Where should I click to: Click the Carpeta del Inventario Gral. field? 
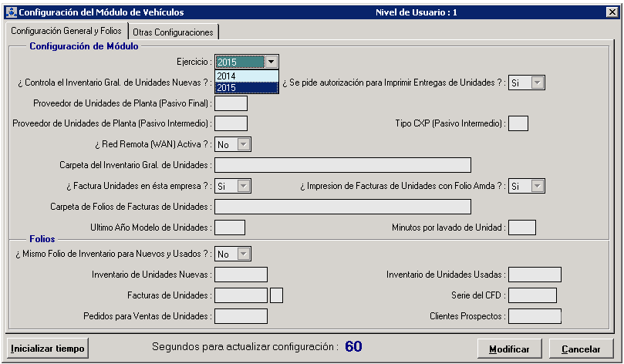[x=342, y=165]
